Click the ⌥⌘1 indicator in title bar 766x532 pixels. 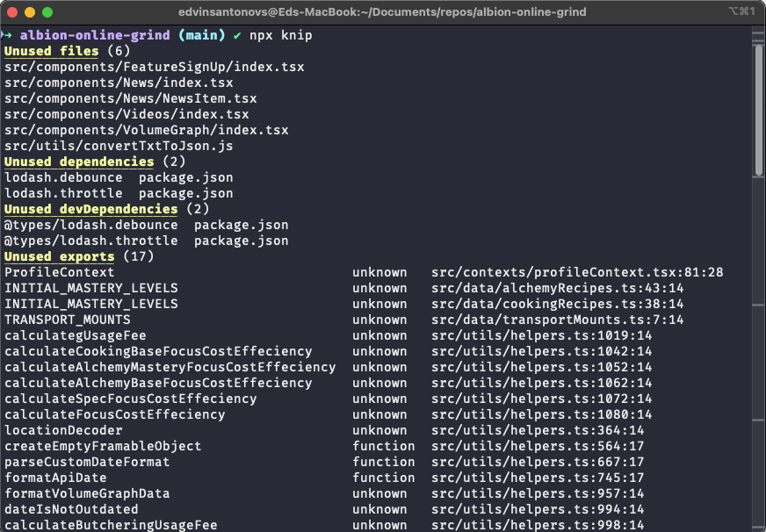tap(741, 11)
